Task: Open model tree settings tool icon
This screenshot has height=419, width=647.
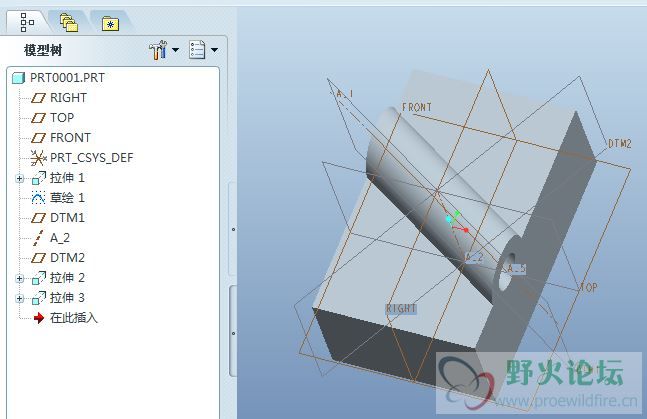Action: coord(158,50)
